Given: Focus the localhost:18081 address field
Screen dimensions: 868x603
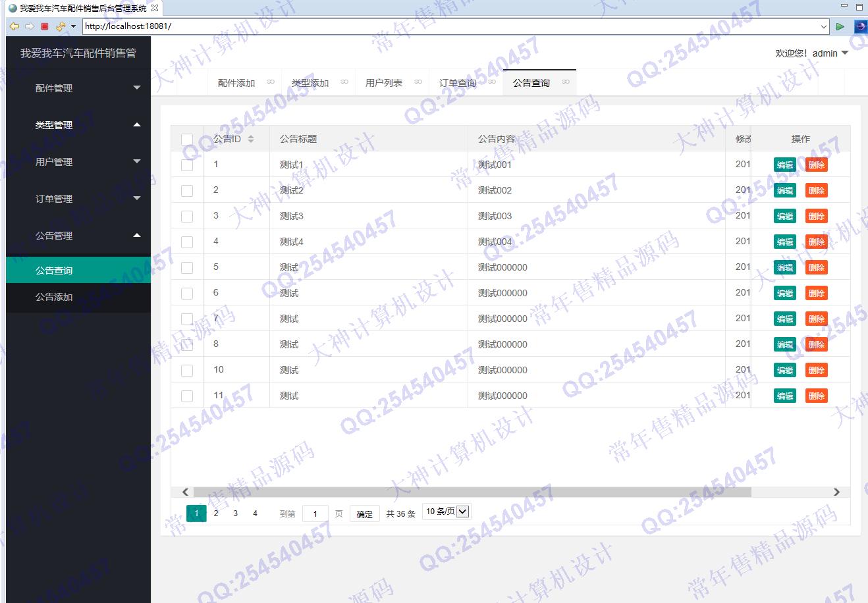Looking at the screenshot, I should tap(450, 26).
